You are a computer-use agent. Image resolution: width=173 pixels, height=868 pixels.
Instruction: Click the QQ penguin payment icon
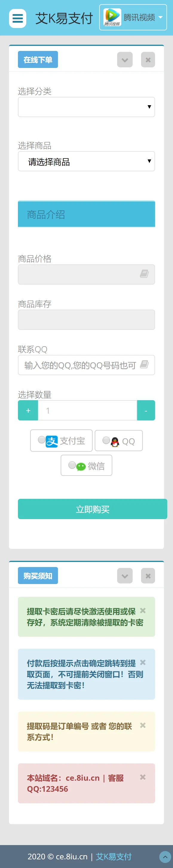(115, 441)
